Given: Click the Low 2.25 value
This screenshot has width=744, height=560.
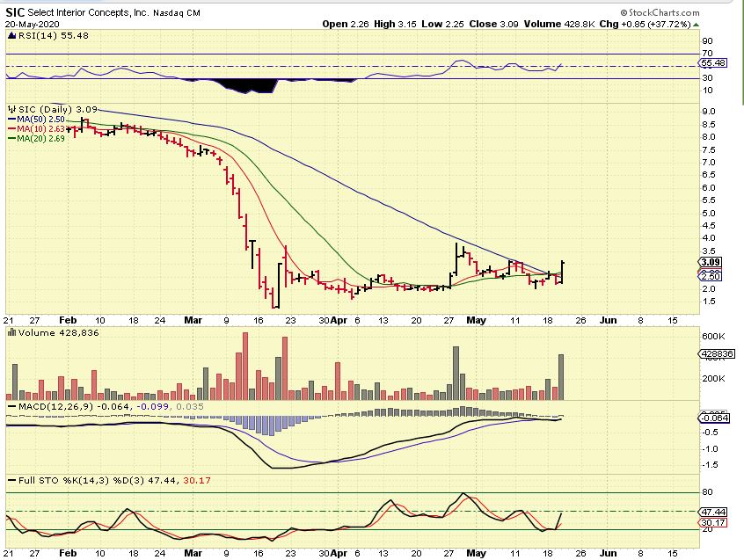Looking at the screenshot, I should [443, 25].
